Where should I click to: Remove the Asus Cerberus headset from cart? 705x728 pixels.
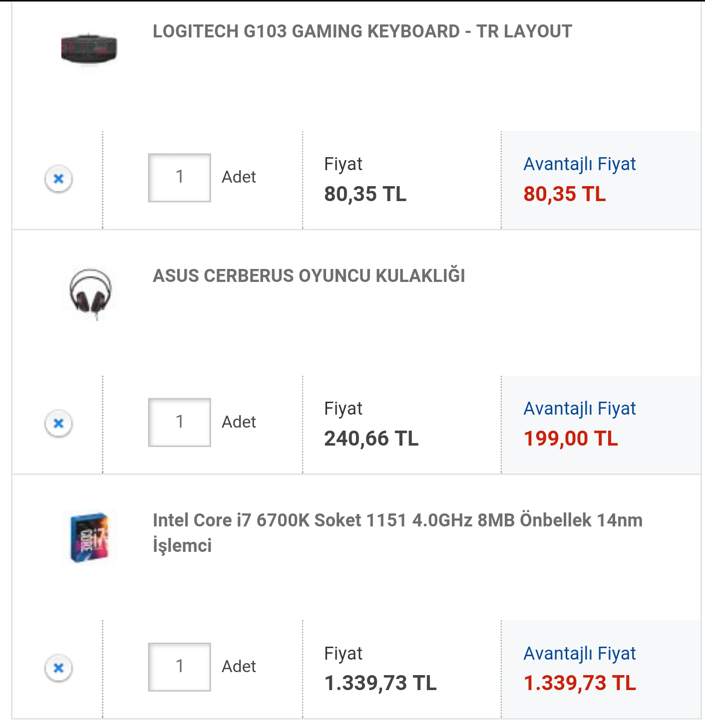pos(59,423)
